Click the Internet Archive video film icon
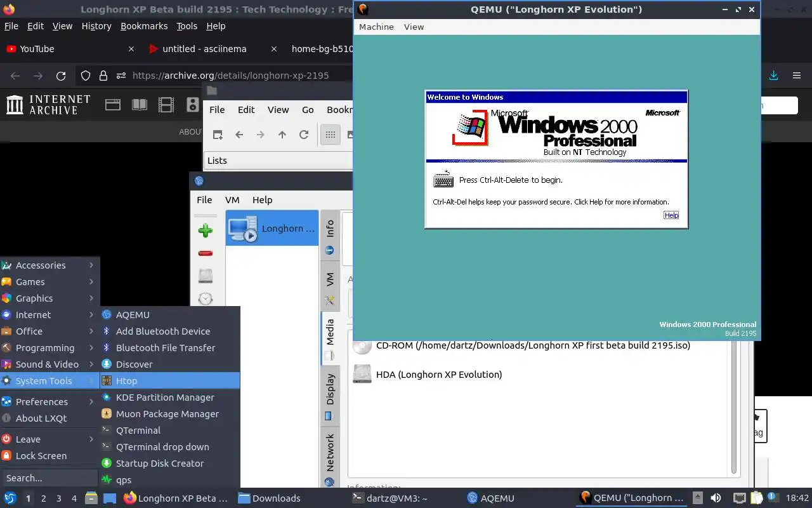The width and height of the screenshot is (812, 508). [166, 105]
